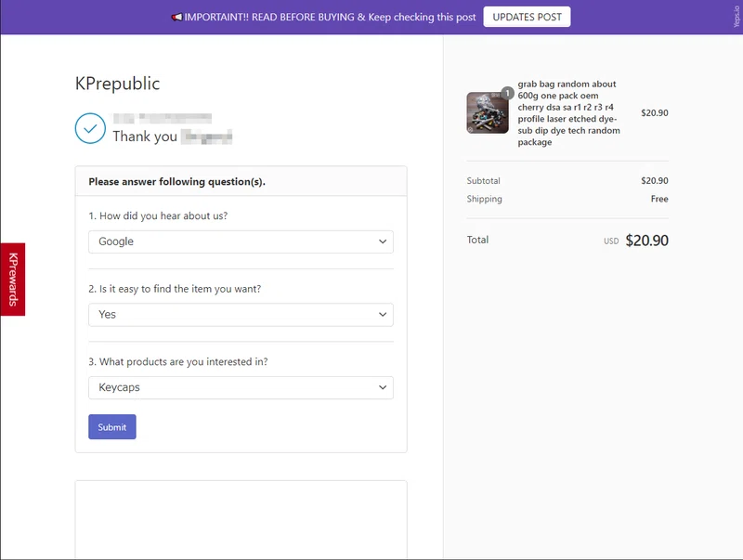The image size is (743, 560).
Task: Click the UPDATES POST button
Action: point(527,17)
